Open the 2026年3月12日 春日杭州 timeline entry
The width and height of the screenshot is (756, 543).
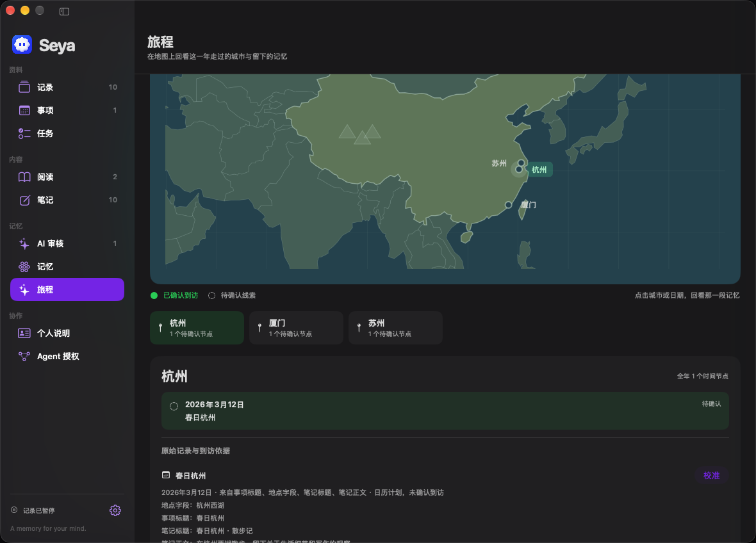445,411
